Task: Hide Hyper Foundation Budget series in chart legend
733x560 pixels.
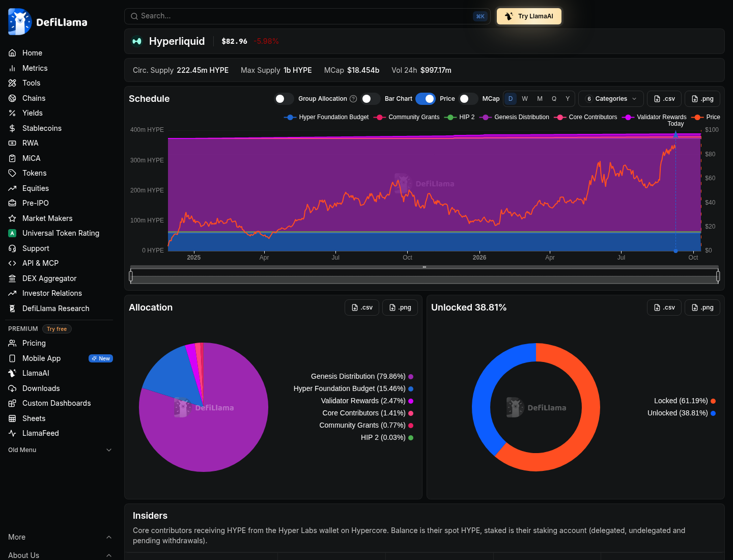Action: [326, 117]
